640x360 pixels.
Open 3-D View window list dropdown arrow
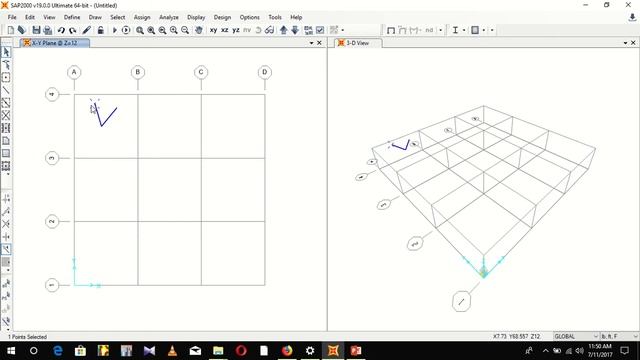pyautogui.click(x=625, y=43)
